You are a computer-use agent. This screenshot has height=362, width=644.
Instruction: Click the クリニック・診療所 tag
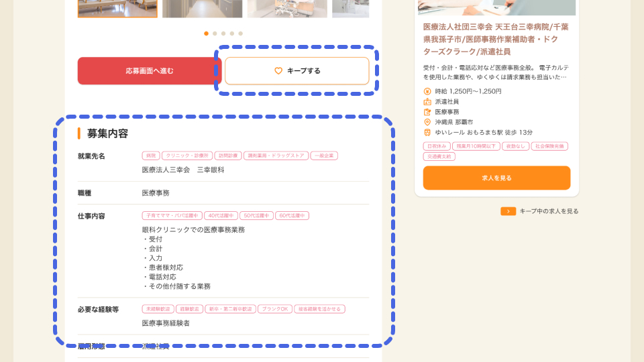coord(187,156)
